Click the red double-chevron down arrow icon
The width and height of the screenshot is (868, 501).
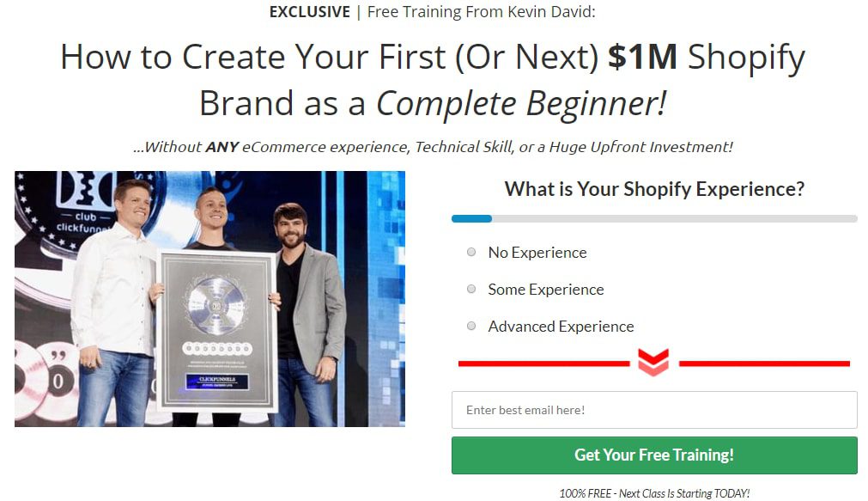click(653, 362)
